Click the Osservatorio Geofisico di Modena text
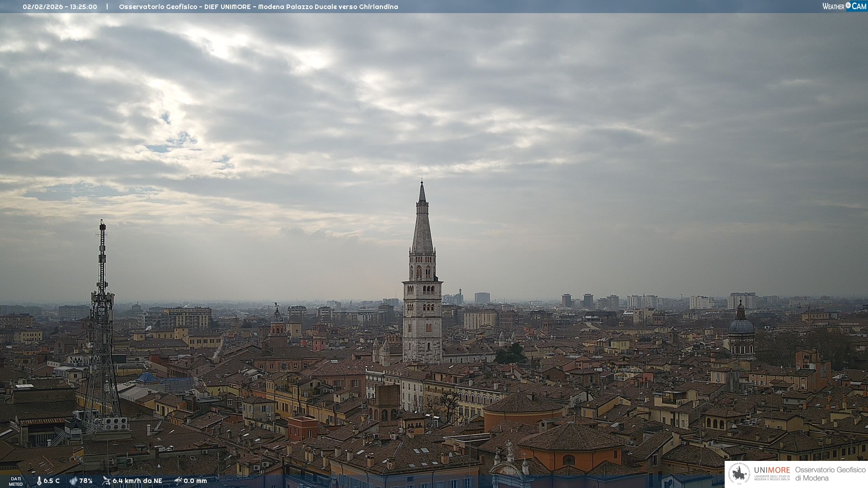Screen dimensions: 868x488 (830, 474)
